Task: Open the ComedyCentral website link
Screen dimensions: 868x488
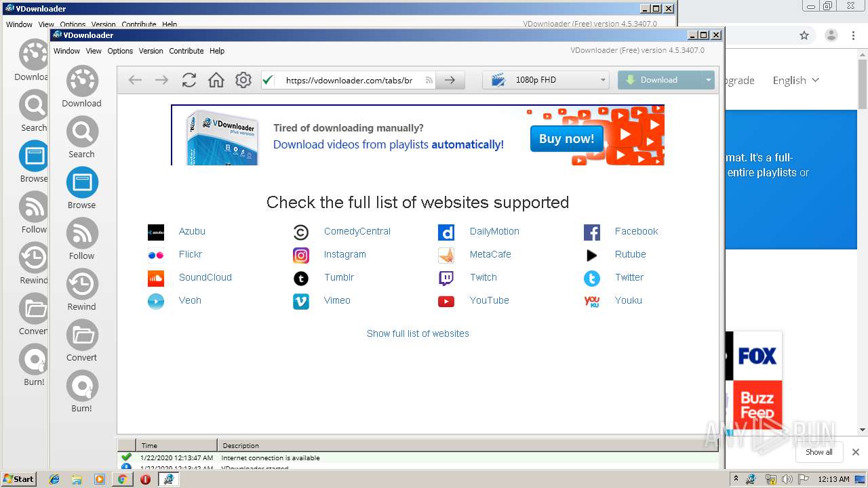Action: [357, 232]
